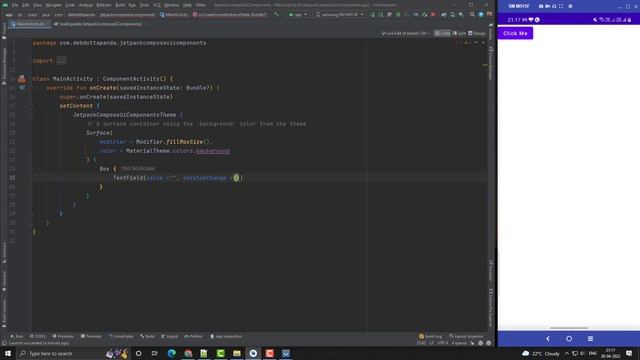Open the Run menu
The height and width of the screenshot is (360, 640).
click(x=132, y=5)
